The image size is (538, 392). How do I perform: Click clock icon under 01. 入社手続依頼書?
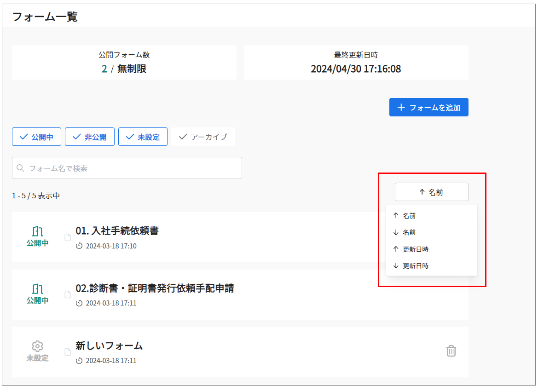(79, 246)
